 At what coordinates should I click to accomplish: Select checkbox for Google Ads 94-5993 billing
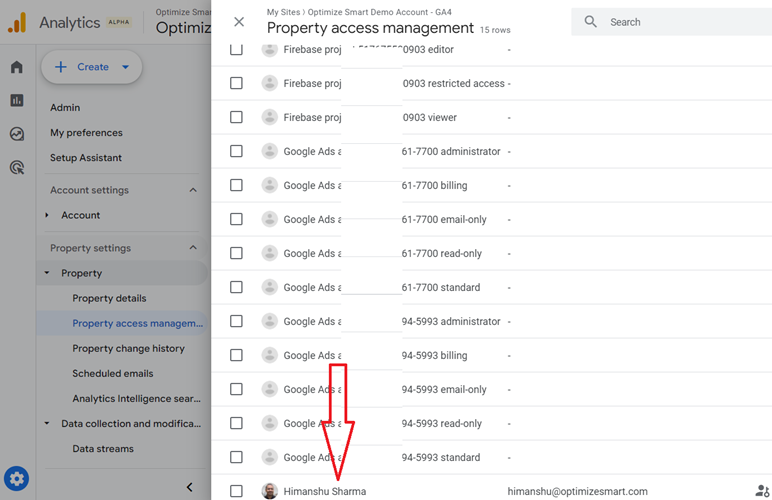point(236,355)
